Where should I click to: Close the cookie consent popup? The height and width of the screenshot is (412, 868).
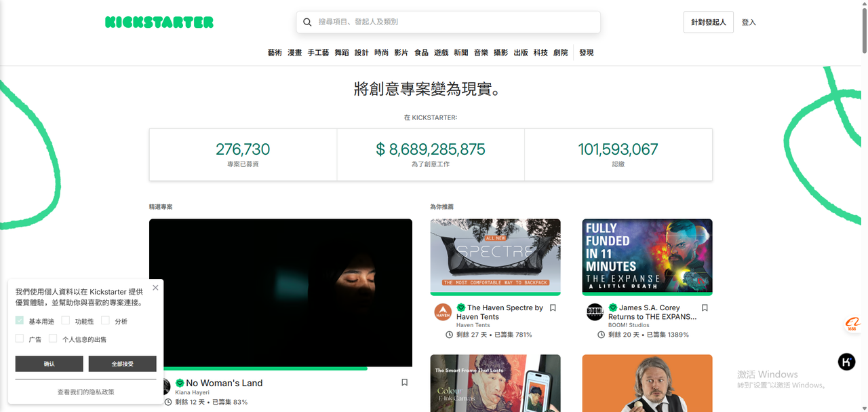tap(155, 288)
